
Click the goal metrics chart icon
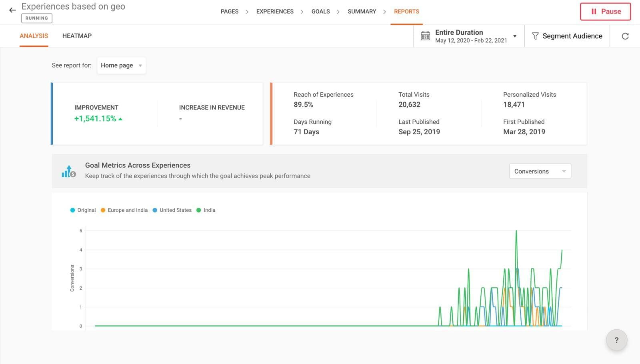pos(69,171)
